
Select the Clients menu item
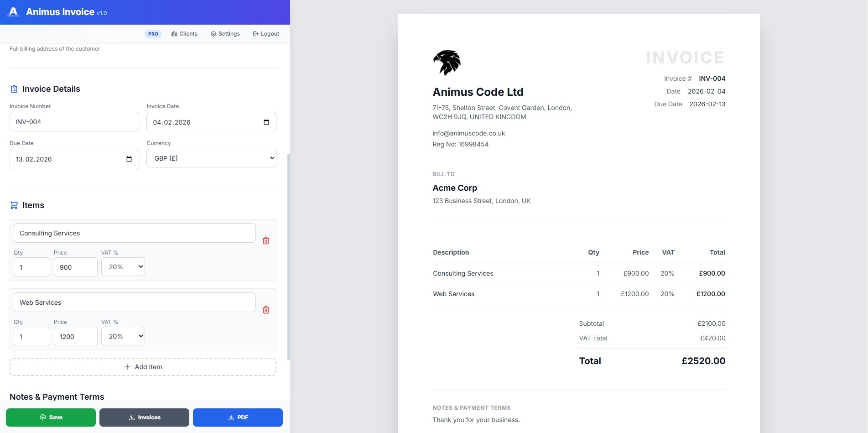[x=184, y=33]
